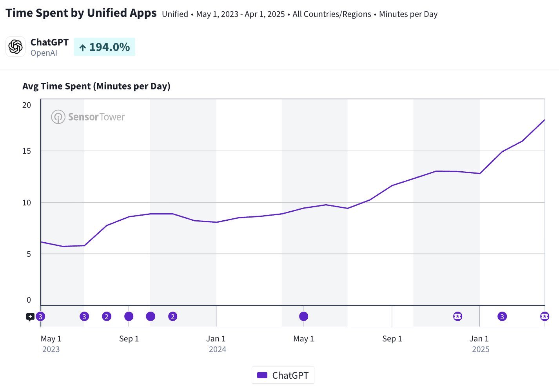Screen dimensions: 559x392
Task: Click the ChatGPT app logo icon
Action: (16, 47)
